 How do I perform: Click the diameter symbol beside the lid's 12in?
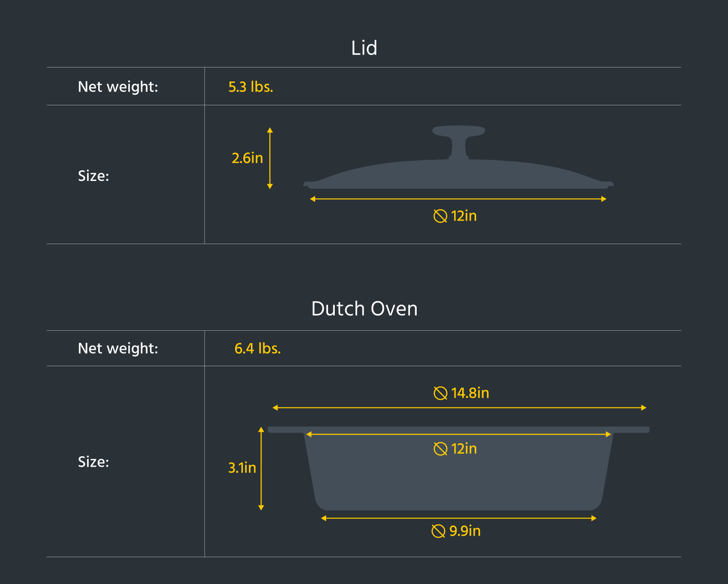pos(440,216)
